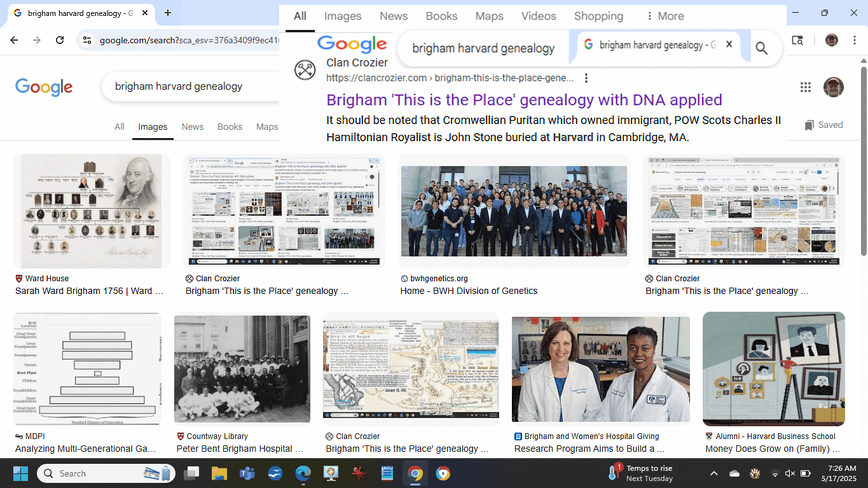This screenshot has height=488, width=868.
Task: Click the Clan Crozier crossed-hammers site icon
Action: [x=305, y=69]
